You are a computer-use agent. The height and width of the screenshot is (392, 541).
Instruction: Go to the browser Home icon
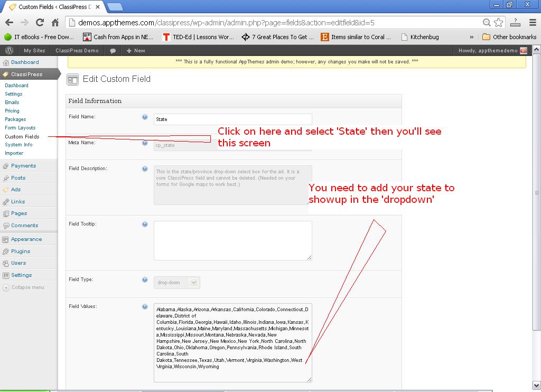coord(55,23)
